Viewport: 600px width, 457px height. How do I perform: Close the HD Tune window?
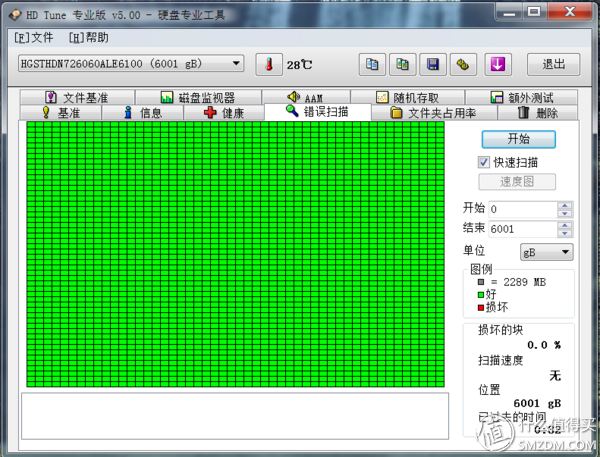pos(570,11)
